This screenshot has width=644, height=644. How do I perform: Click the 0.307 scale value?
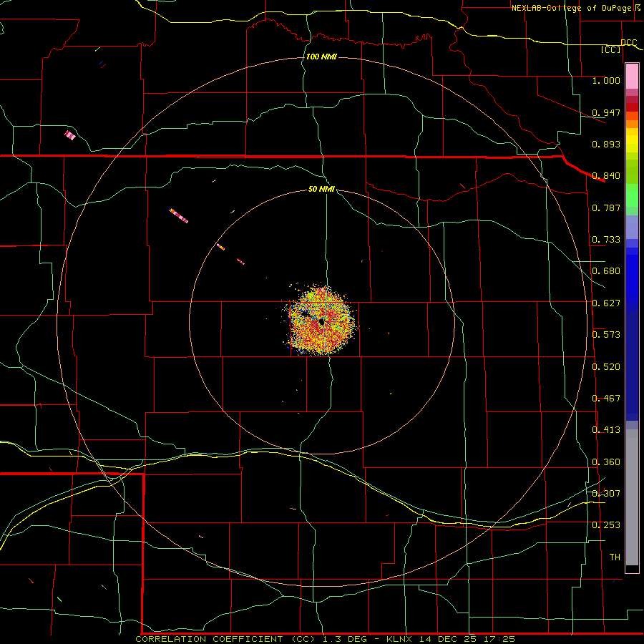point(606,493)
